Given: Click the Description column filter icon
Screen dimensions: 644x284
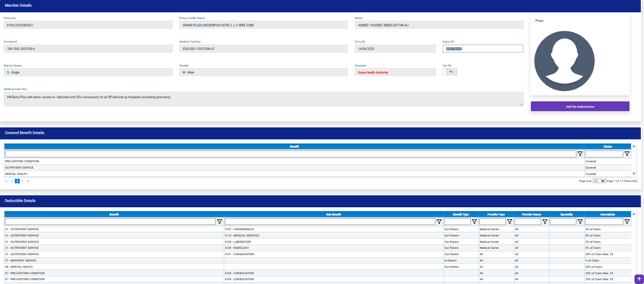Looking at the screenshot, I should click(627, 222).
